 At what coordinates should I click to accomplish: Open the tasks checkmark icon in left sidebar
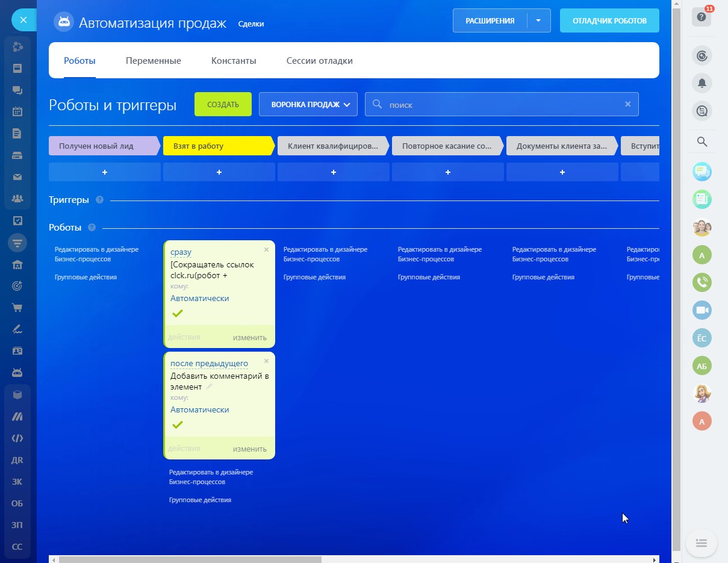17,221
